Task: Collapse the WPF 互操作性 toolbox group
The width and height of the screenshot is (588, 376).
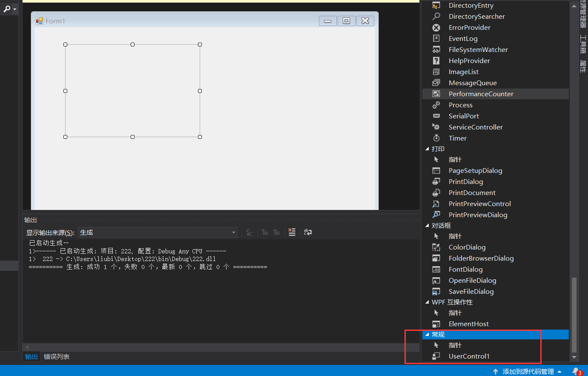Action: coord(427,302)
